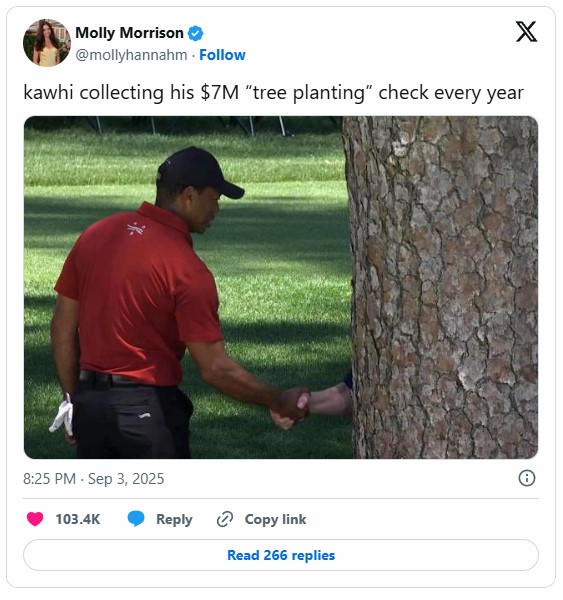Open the golfer handshake photo
This screenshot has height=600, width=563.
point(281,287)
